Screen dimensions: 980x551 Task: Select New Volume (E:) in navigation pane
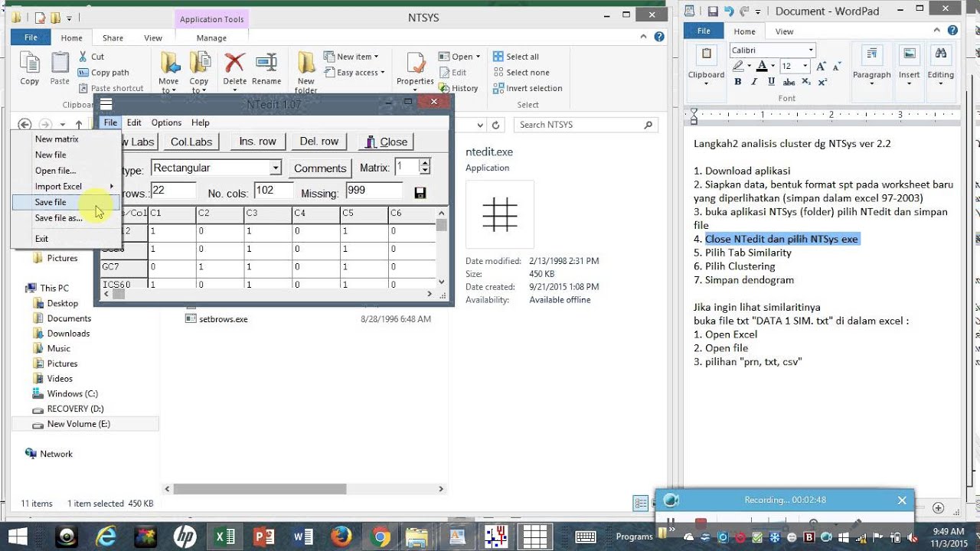tap(78, 424)
